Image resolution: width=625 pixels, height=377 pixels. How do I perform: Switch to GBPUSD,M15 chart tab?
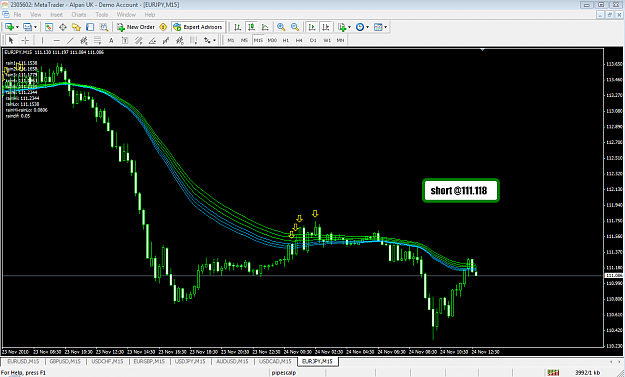tap(65, 361)
